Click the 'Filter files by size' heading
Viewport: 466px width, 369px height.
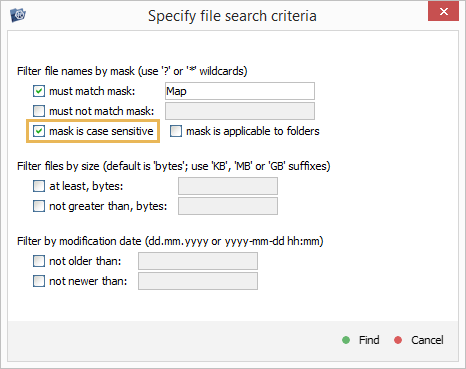click(174, 166)
